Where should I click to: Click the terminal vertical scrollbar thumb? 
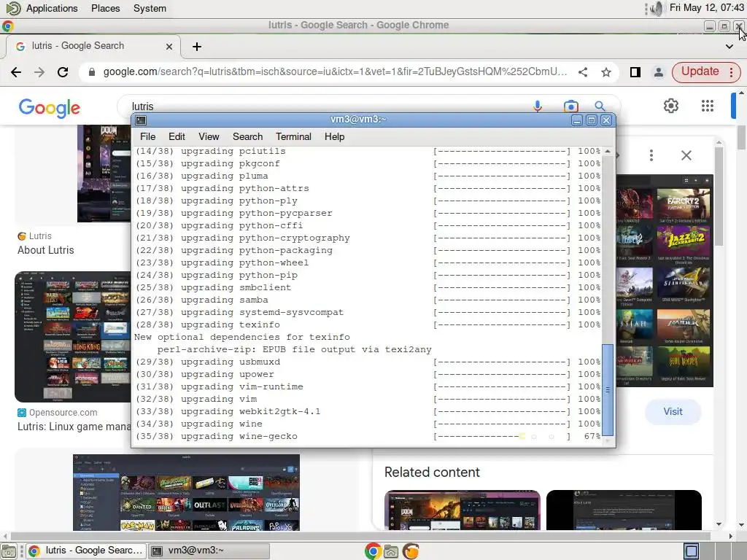pos(608,389)
